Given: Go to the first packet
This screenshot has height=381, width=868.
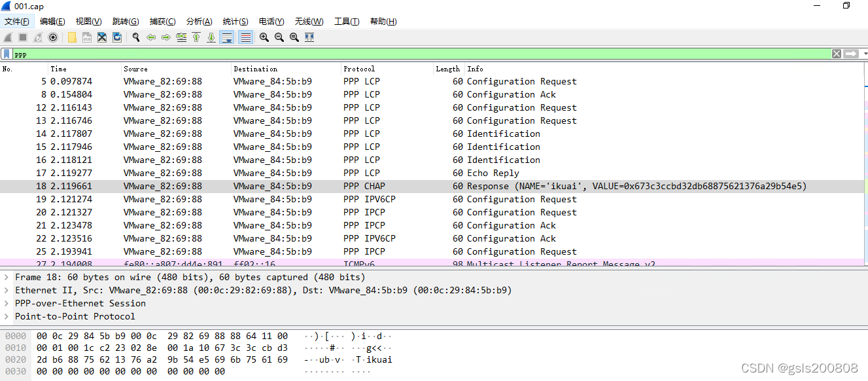Looking at the screenshot, I should [x=196, y=37].
